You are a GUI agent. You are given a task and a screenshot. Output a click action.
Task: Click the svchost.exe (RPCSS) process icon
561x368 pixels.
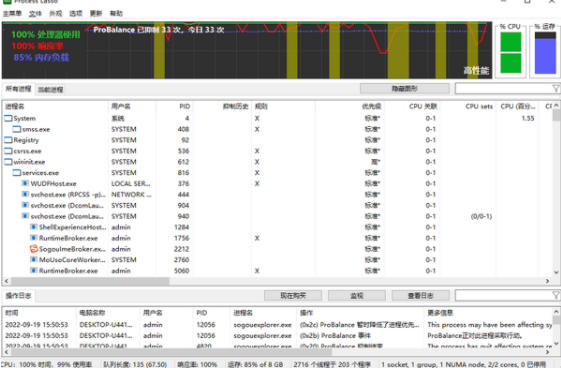[25, 194]
